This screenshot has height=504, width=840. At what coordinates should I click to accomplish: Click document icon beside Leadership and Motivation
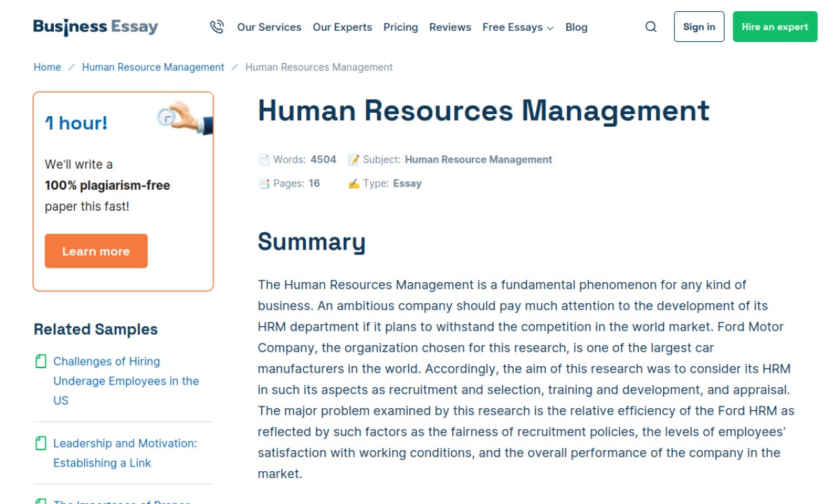[x=41, y=443]
